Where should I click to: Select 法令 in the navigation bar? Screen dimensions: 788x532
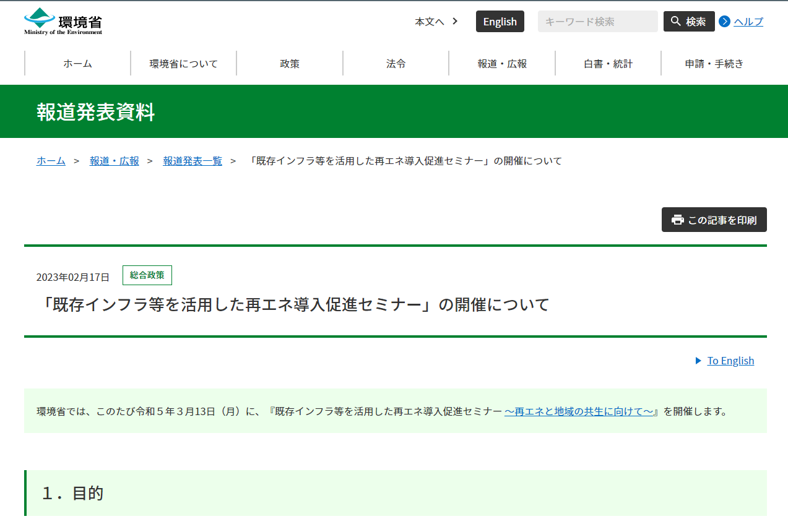click(x=396, y=63)
